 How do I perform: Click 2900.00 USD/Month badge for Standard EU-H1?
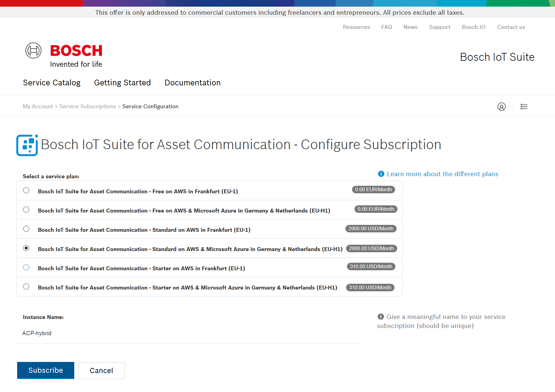371,248
